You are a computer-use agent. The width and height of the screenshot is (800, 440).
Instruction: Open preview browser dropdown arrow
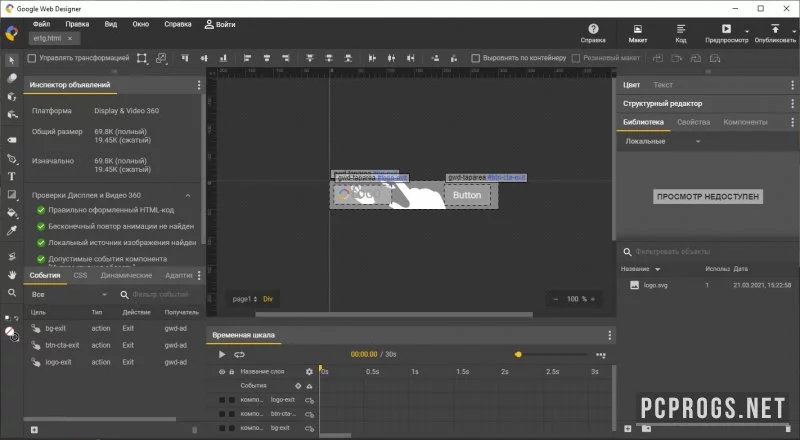(x=747, y=32)
